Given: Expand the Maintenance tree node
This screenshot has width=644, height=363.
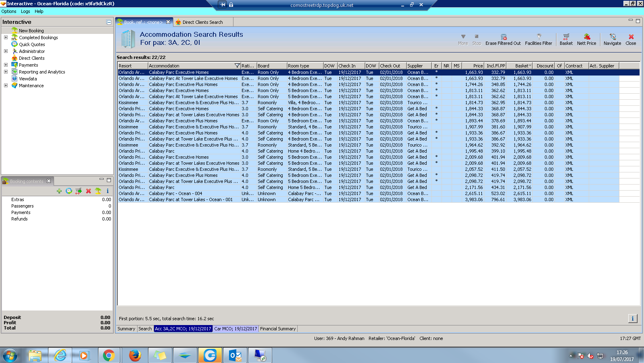Looking at the screenshot, I should pyautogui.click(x=6, y=86).
